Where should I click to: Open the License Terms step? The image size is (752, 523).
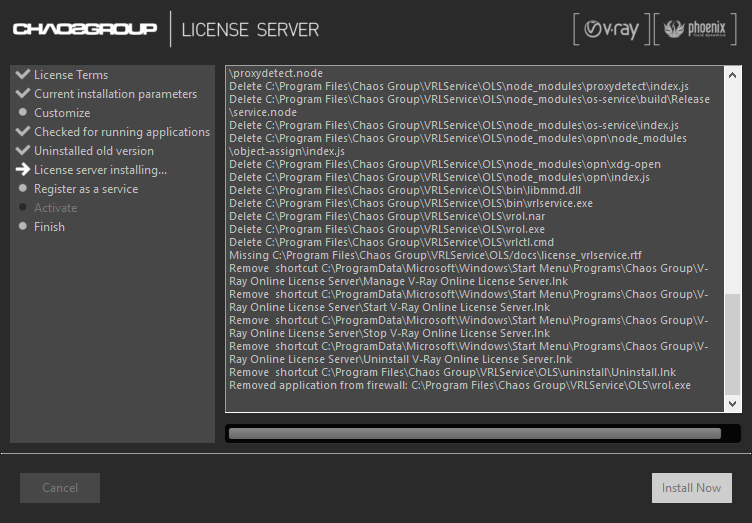(71, 75)
